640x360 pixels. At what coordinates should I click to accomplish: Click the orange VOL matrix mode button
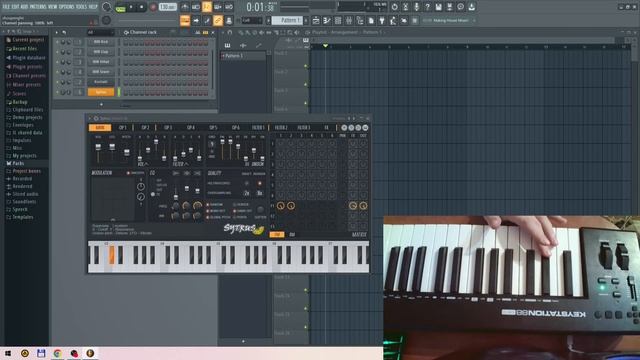coord(277,234)
